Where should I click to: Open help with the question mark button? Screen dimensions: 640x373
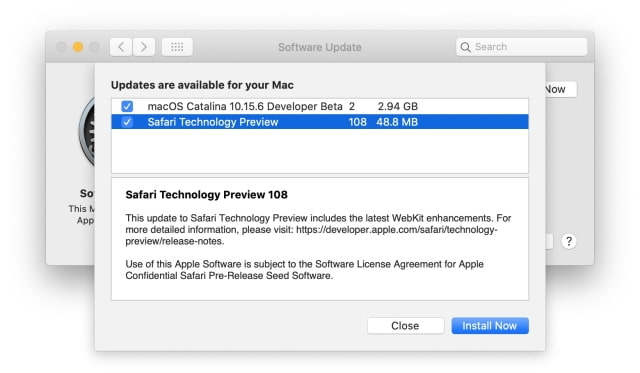click(569, 241)
